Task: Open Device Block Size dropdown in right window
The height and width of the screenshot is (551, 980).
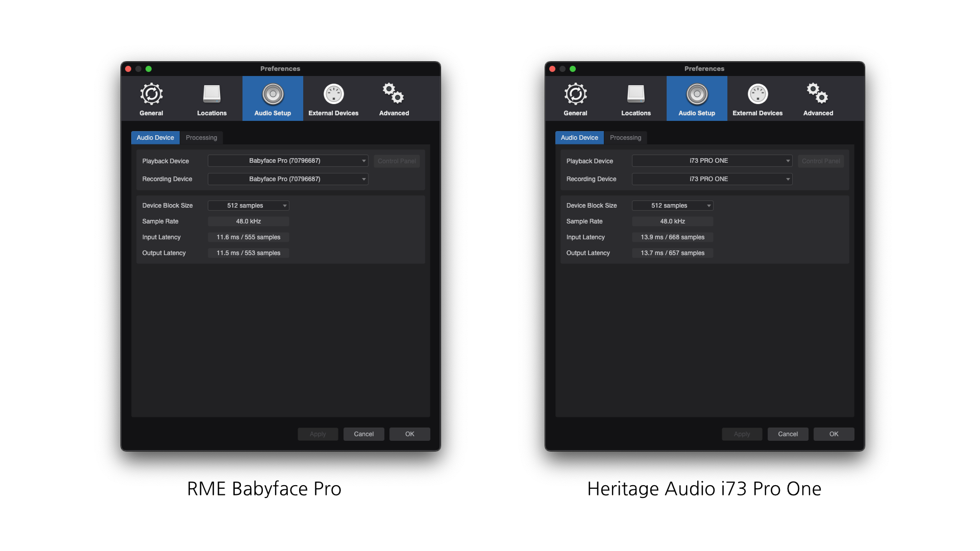Action: pyautogui.click(x=673, y=206)
